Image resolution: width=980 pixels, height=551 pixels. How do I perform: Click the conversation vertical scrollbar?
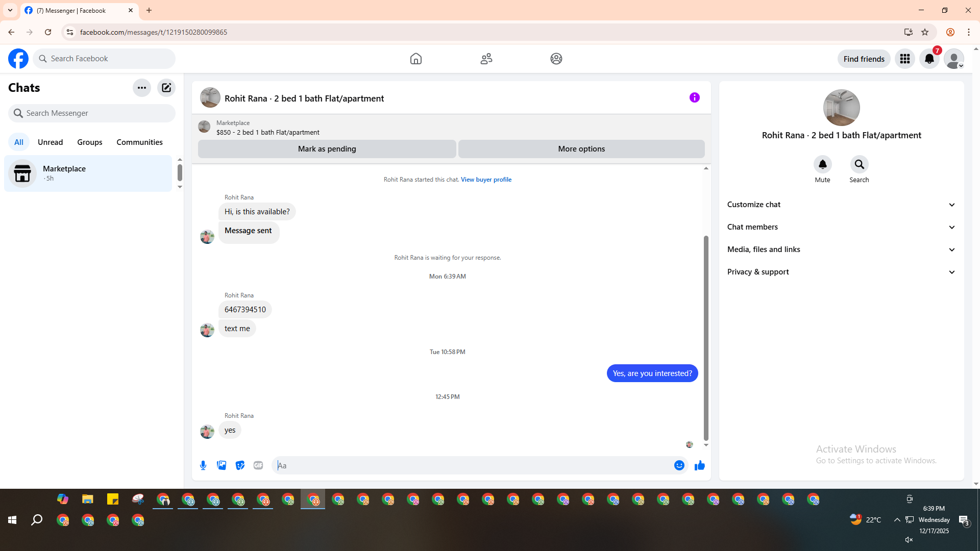pos(706,337)
